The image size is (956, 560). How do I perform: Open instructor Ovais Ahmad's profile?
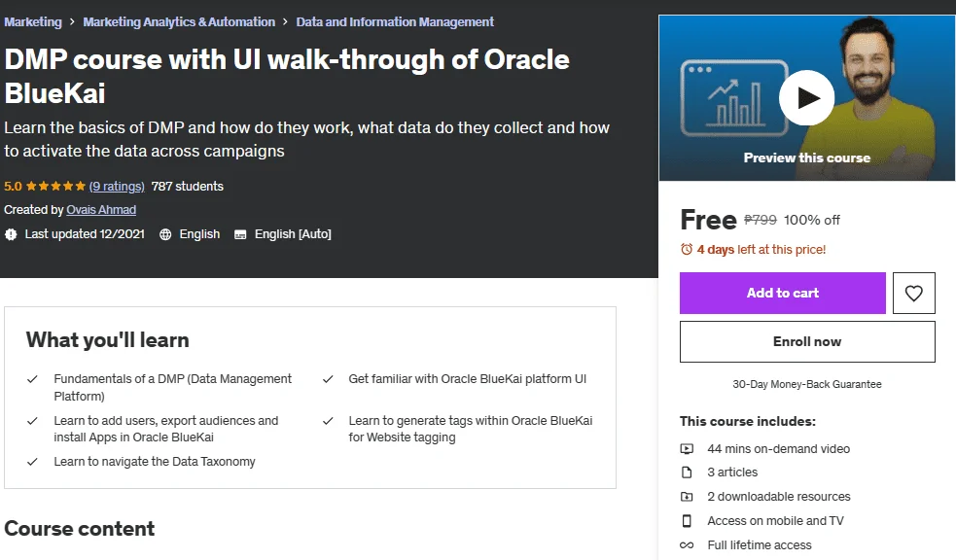point(101,210)
